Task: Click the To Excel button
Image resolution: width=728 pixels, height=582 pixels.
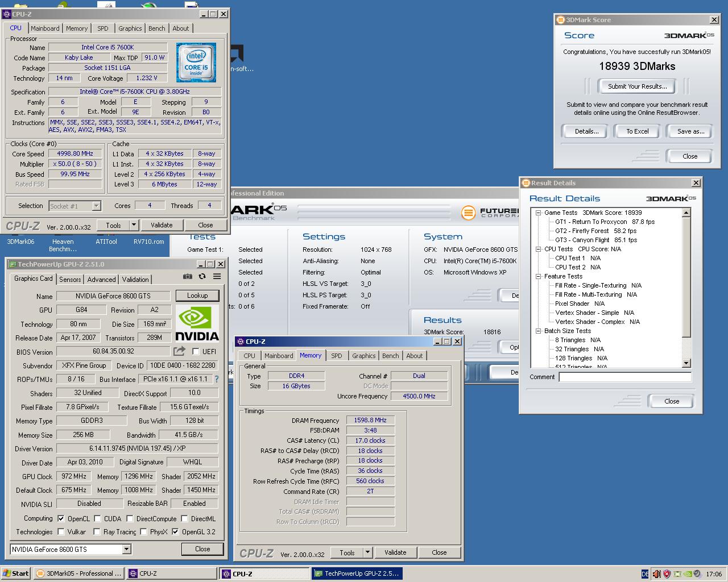Action: click(x=637, y=131)
